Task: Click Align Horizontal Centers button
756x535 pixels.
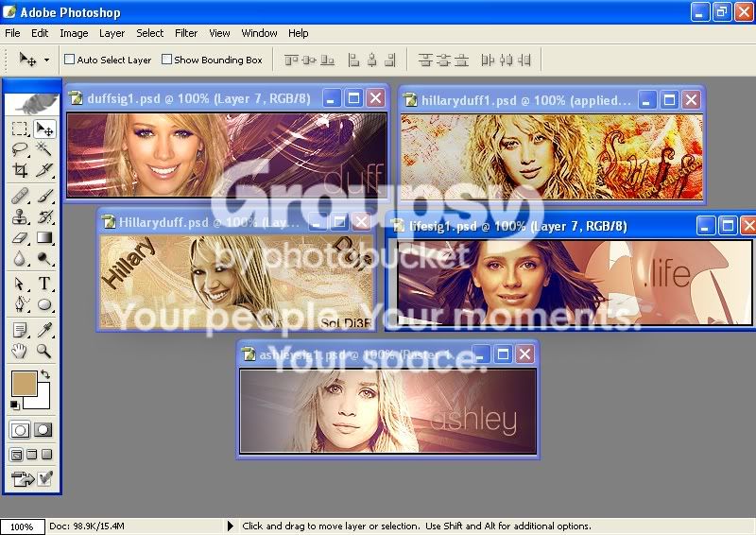Action: 371,60
